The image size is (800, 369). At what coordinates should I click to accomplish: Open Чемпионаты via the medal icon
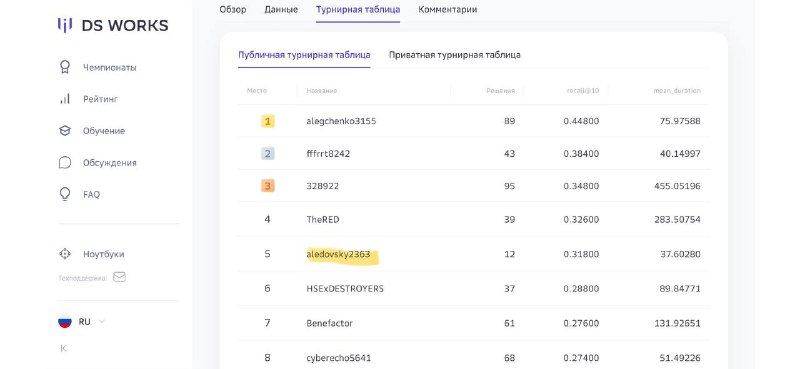65,67
